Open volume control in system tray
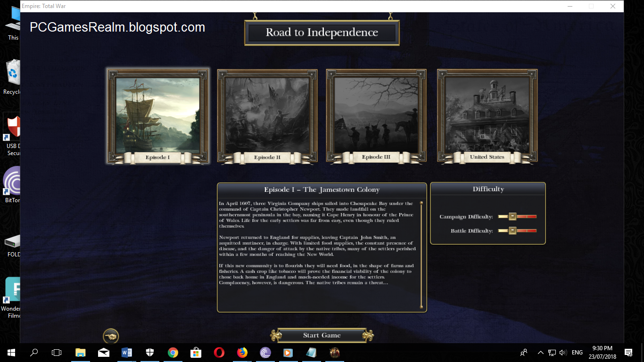644x362 pixels. pyautogui.click(x=562, y=353)
